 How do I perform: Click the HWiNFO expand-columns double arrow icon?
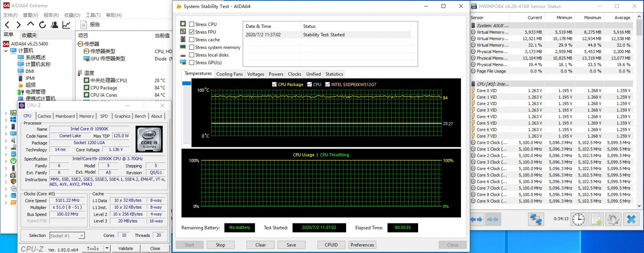(477, 219)
